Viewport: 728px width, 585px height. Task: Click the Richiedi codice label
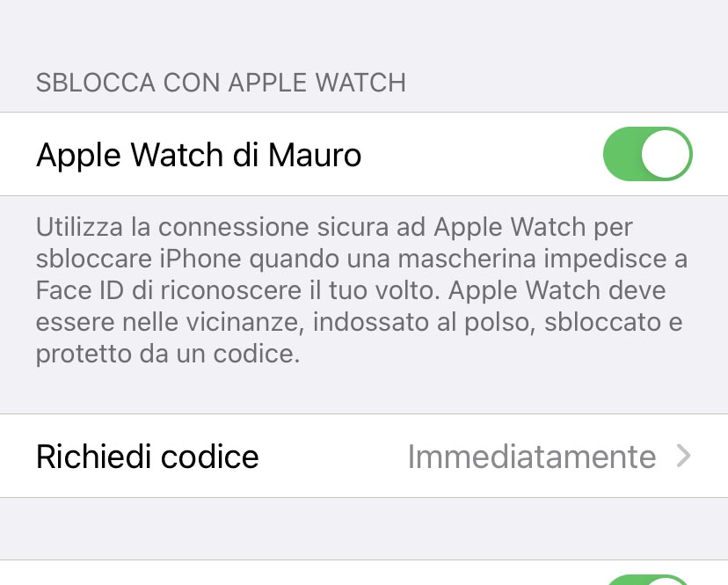tap(147, 457)
